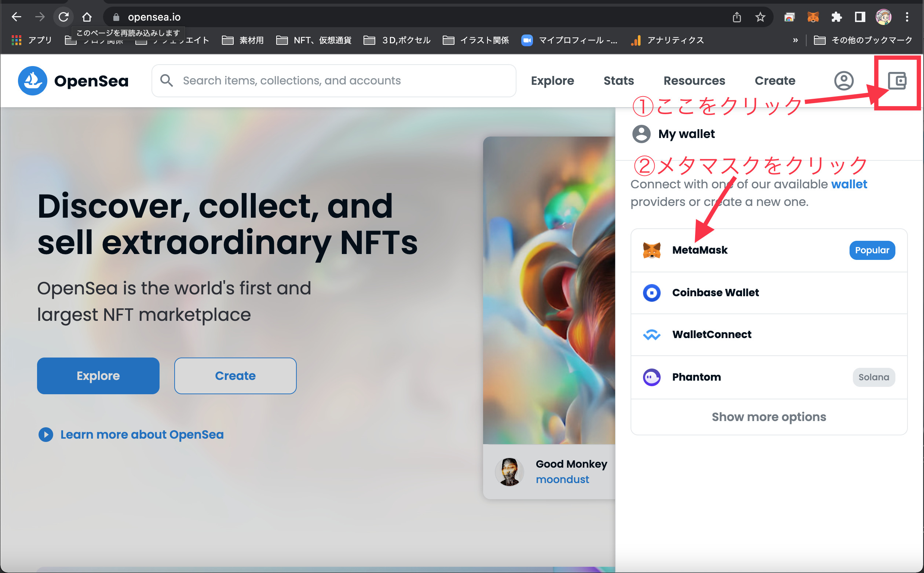This screenshot has width=924, height=573.
Task: Click the browser forward arrow
Action: [39, 17]
